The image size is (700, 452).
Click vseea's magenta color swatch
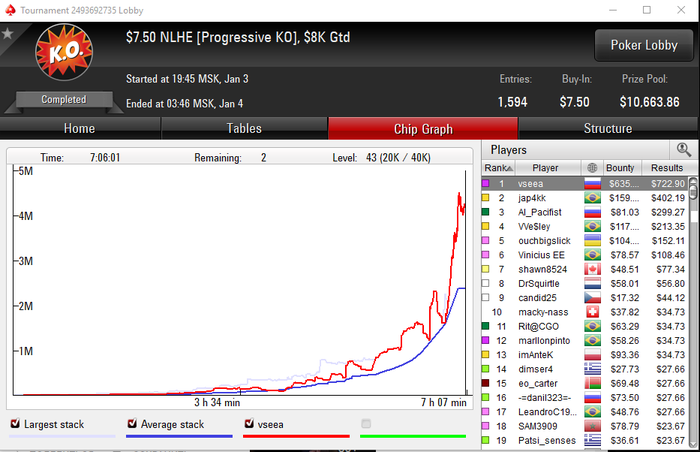486,184
